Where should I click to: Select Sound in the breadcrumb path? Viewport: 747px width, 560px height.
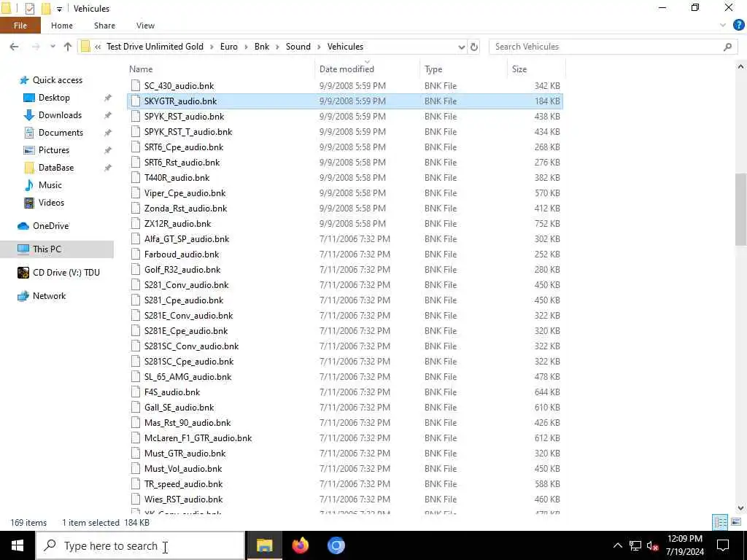point(298,47)
